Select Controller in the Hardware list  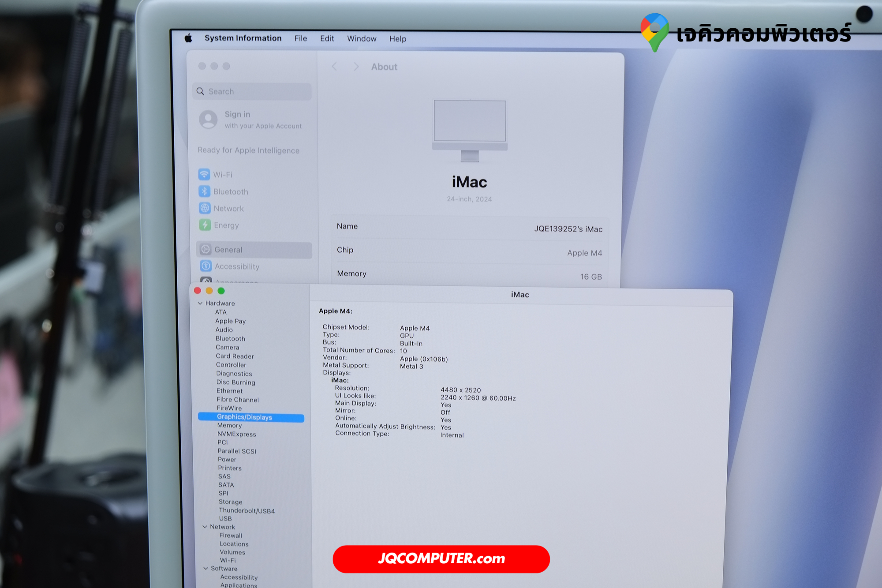[231, 365]
